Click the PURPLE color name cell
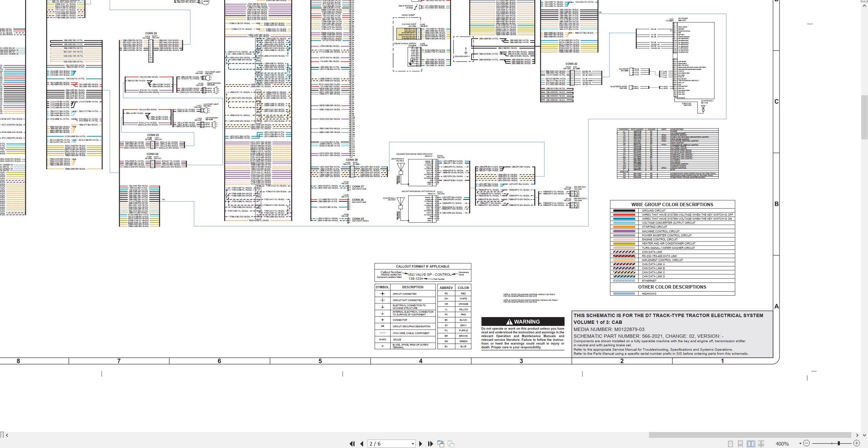The width and height of the screenshot is (868, 448). click(463, 331)
